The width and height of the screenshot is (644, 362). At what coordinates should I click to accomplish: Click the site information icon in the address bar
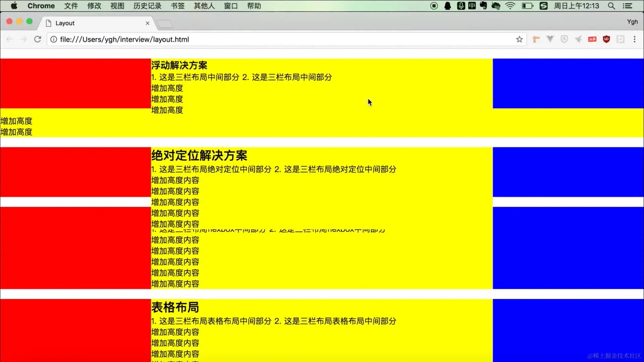54,39
